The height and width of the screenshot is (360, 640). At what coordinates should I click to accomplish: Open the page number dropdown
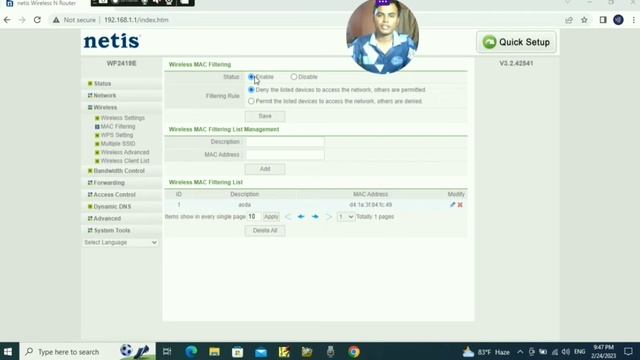345,217
